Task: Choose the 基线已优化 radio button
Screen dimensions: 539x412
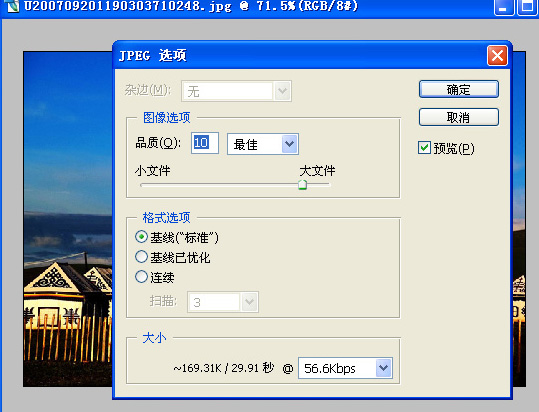Action: click(141, 257)
